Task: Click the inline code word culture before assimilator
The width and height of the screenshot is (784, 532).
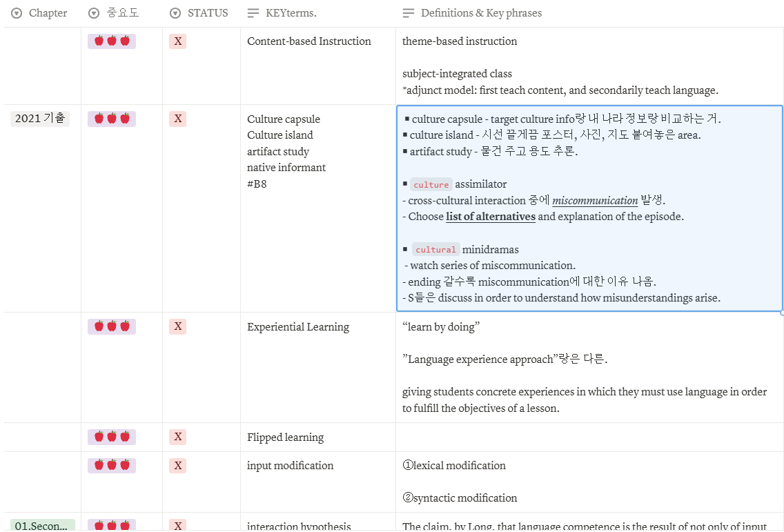Action: [x=431, y=184]
